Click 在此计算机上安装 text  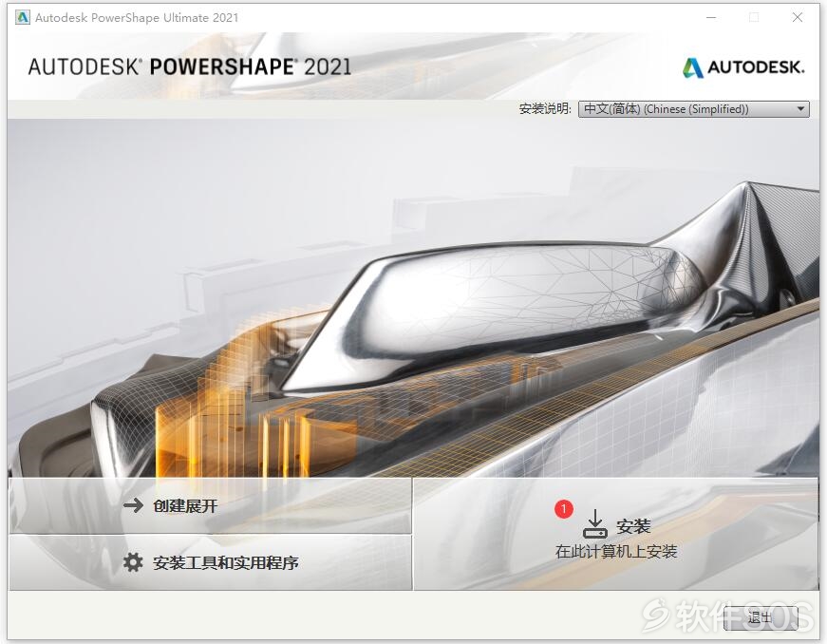click(x=616, y=552)
